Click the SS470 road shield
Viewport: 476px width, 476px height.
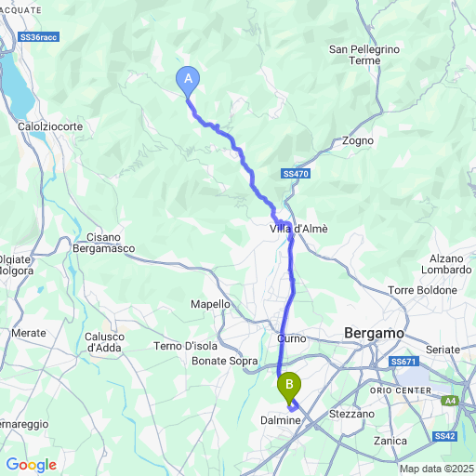(x=296, y=174)
